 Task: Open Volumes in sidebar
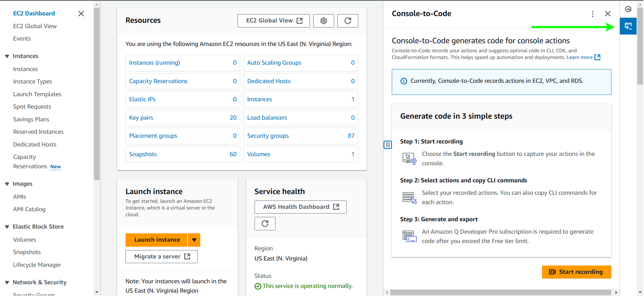click(24, 240)
